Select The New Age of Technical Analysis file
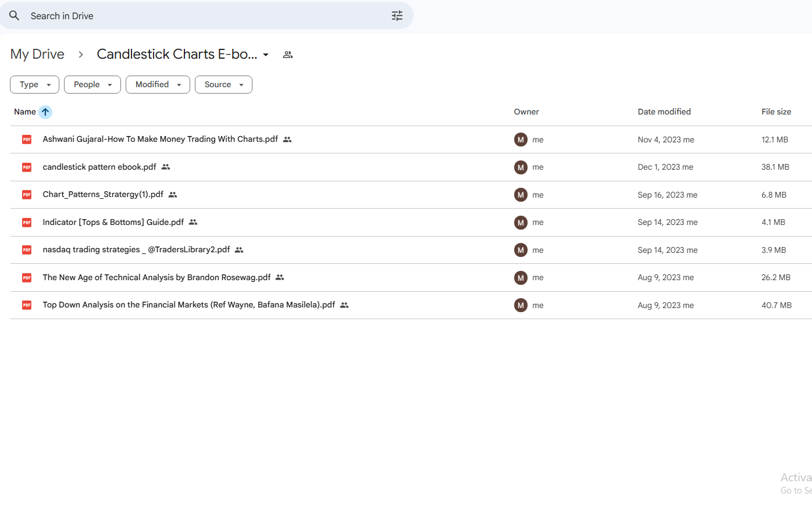This screenshot has height=515, width=812. pyautogui.click(x=156, y=277)
